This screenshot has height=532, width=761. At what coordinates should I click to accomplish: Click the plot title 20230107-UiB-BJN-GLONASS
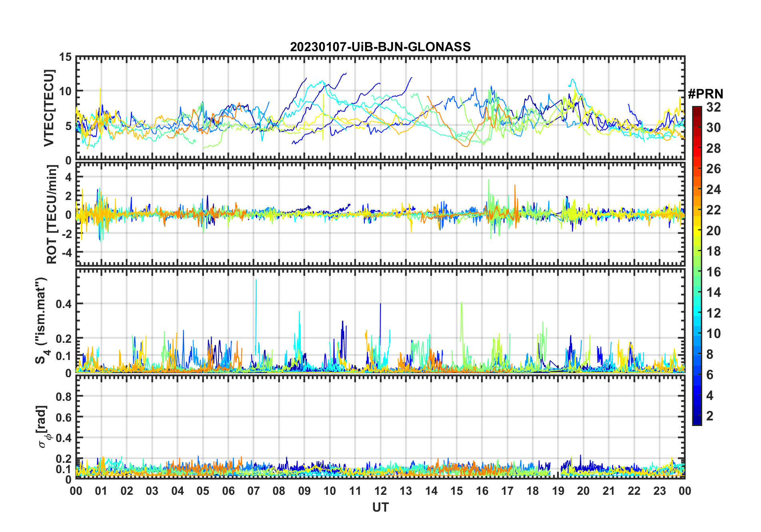380,47
